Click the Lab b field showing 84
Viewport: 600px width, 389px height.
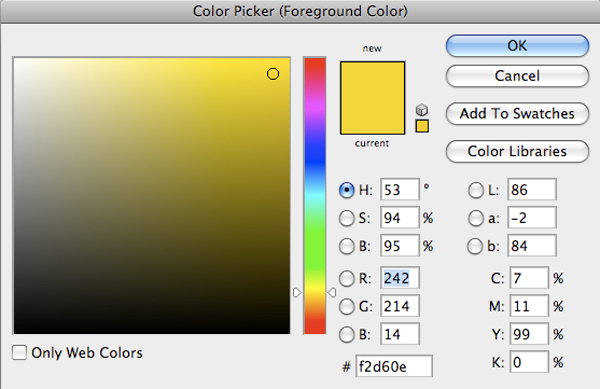tap(532, 246)
